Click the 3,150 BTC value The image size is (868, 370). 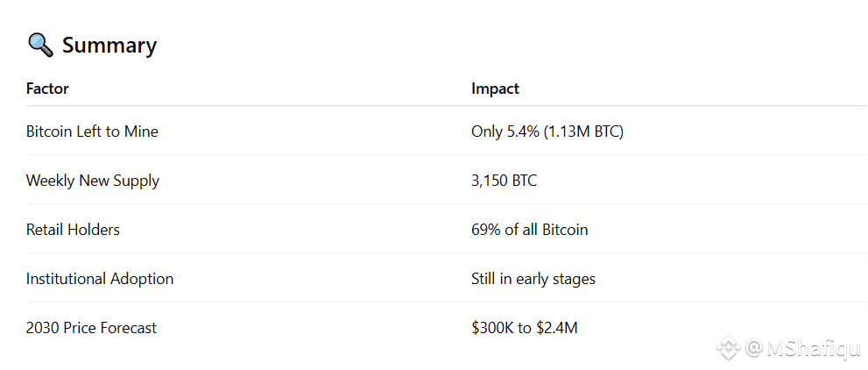pos(504,181)
